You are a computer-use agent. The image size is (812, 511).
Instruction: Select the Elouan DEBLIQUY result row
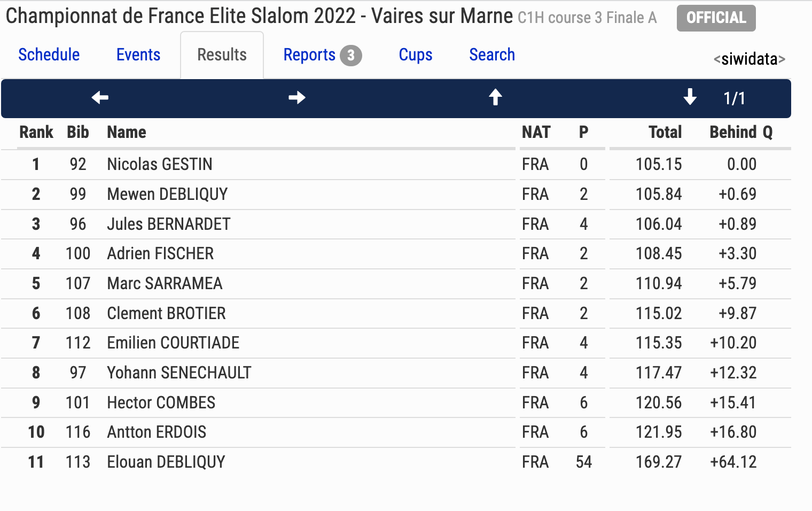[396, 462]
